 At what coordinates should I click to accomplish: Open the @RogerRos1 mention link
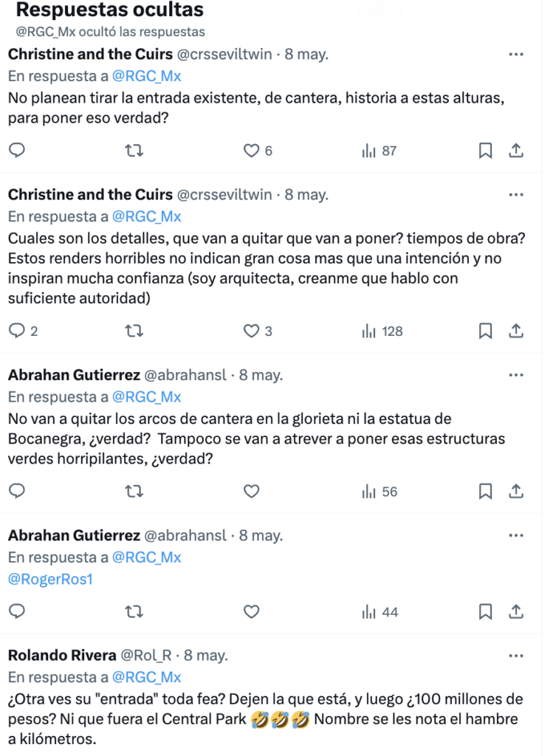50,579
